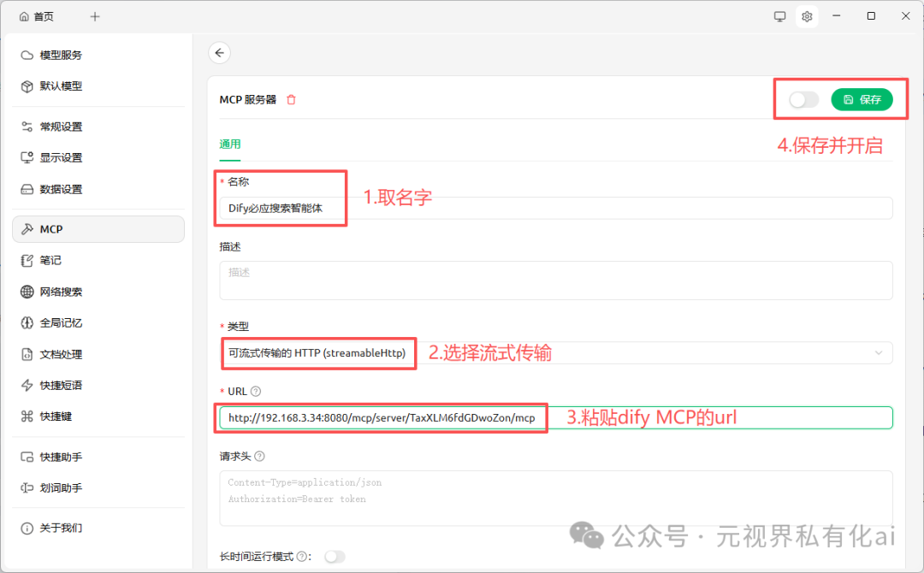924x573 pixels.
Task: Click General Settings (常规设置) sliders icon
Action: point(27,127)
